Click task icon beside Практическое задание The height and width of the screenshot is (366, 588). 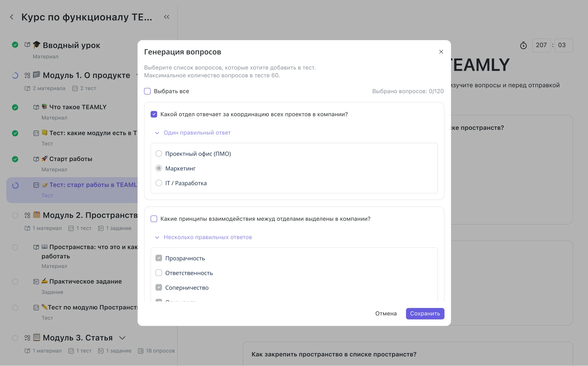[x=36, y=282]
